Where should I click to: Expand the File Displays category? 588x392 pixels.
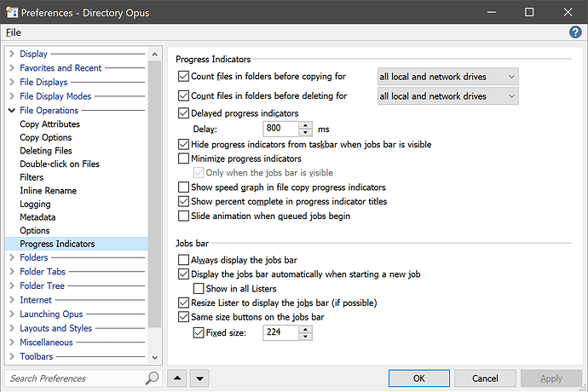pyautogui.click(x=12, y=82)
